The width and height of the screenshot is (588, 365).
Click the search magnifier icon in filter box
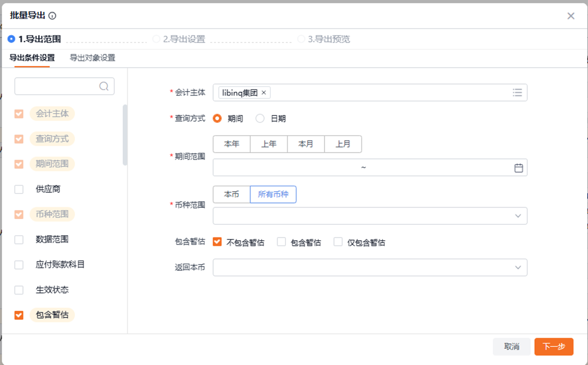coord(104,87)
